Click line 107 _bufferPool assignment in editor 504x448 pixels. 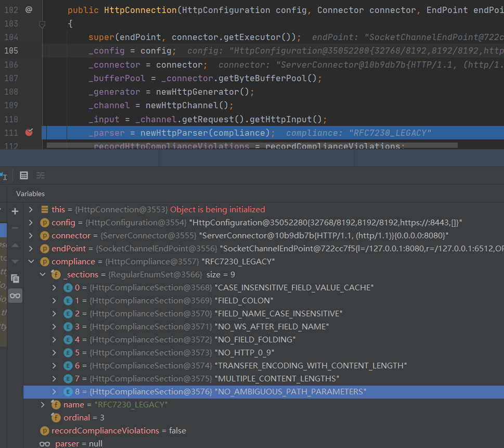(205, 78)
